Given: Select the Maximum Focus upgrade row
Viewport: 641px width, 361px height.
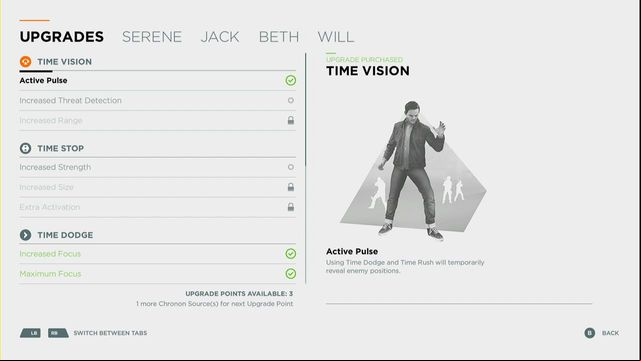Looking at the screenshot, I should (157, 274).
